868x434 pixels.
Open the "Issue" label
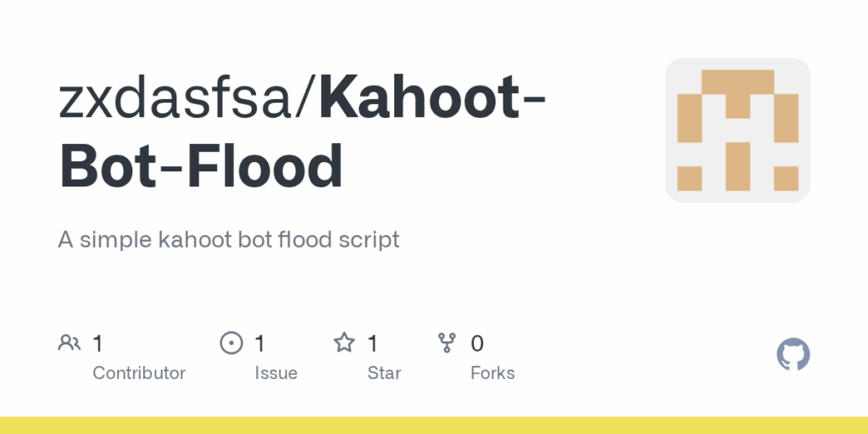pyautogui.click(x=275, y=373)
